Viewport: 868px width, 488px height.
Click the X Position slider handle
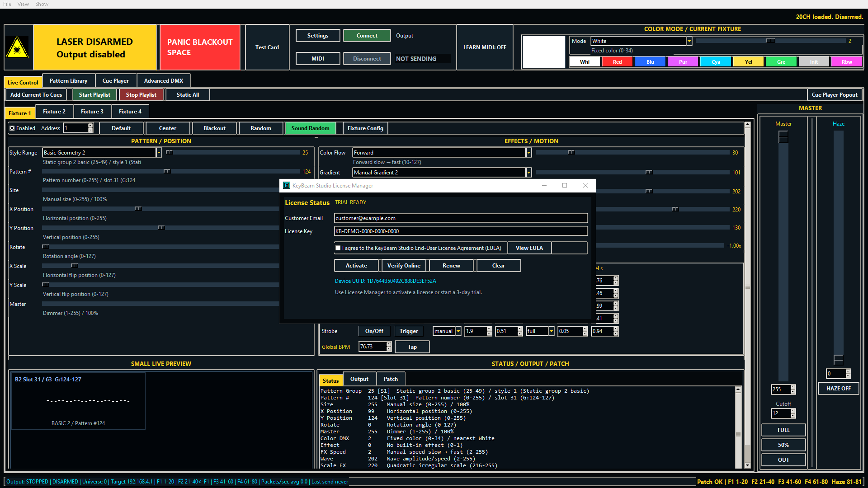138,209
